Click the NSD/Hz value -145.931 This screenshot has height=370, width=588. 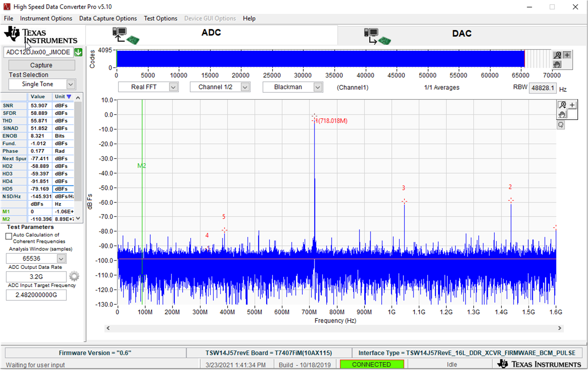point(39,196)
